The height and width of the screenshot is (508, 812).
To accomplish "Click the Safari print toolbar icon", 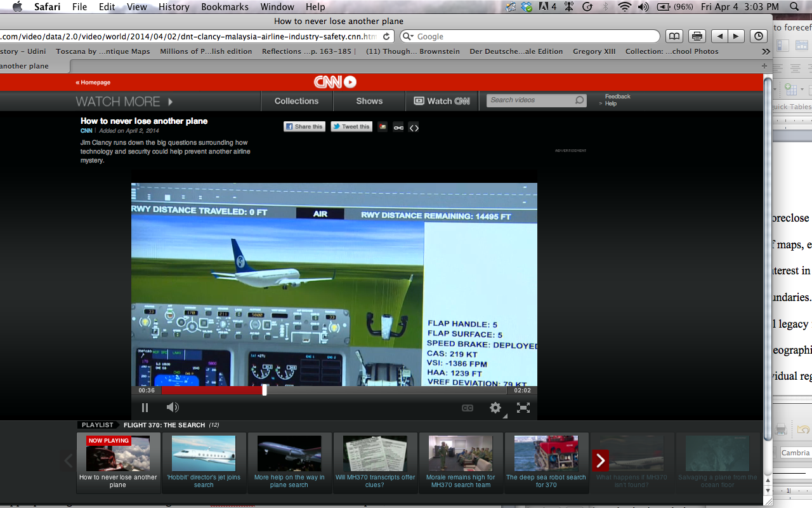I will click(x=697, y=37).
